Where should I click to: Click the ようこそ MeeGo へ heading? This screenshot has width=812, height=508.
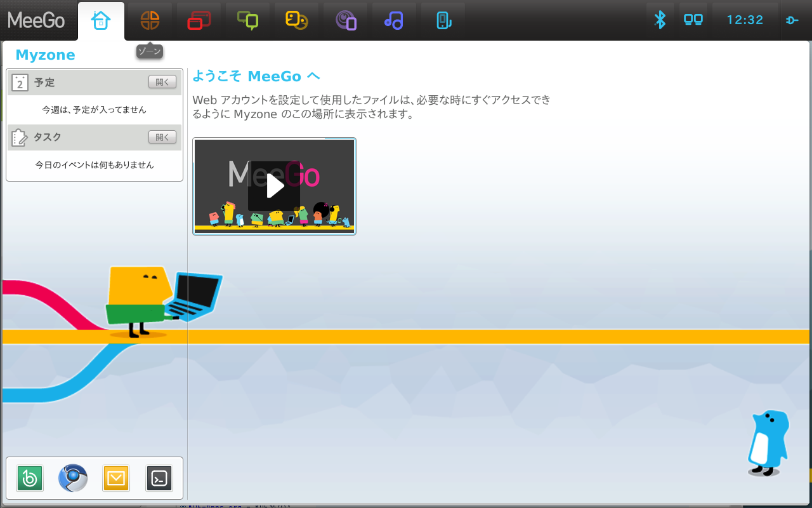[x=256, y=76]
